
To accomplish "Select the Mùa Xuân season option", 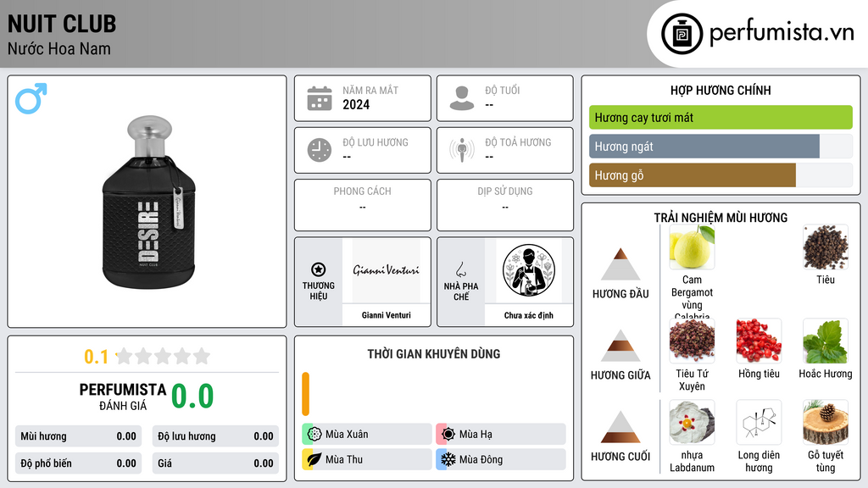I will pyautogui.click(x=367, y=435).
